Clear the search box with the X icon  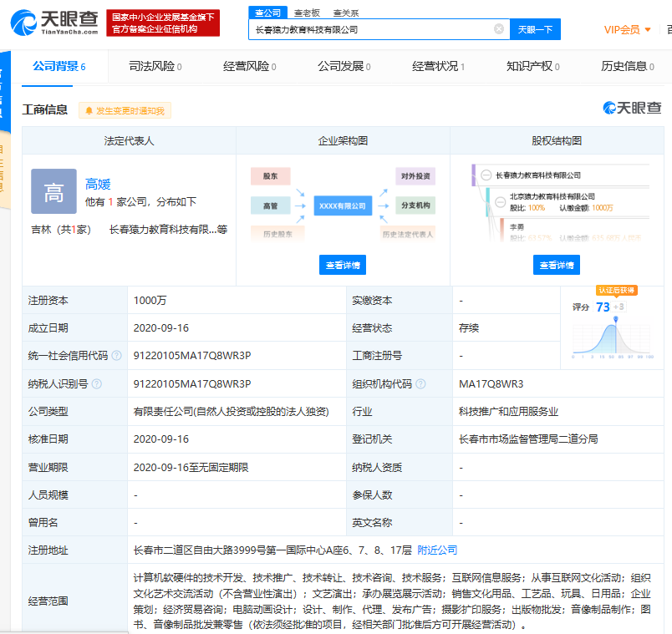499,29
